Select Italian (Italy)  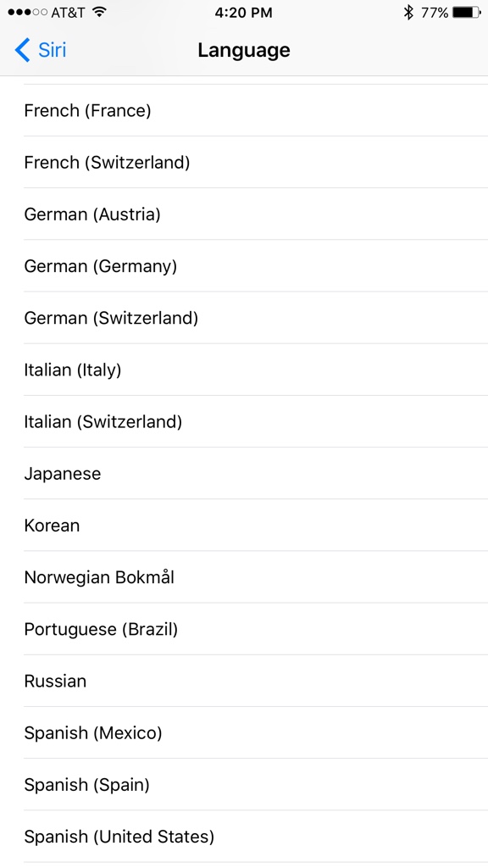coord(244,370)
